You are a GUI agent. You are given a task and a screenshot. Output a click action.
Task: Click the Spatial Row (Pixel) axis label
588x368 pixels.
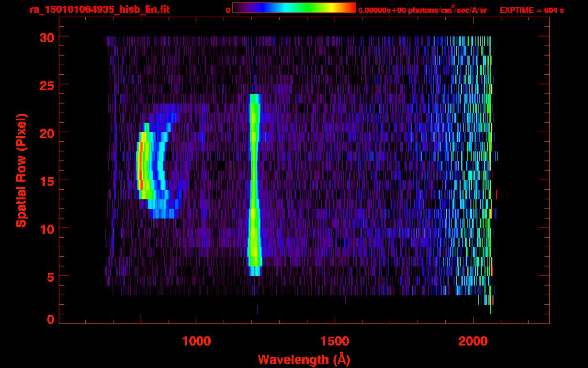[x=21, y=171]
